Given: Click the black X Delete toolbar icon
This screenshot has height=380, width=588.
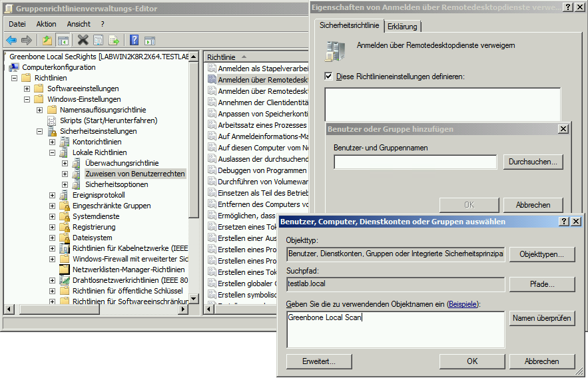Looking at the screenshot, I should pyautogui.click(x=83, y=41).
